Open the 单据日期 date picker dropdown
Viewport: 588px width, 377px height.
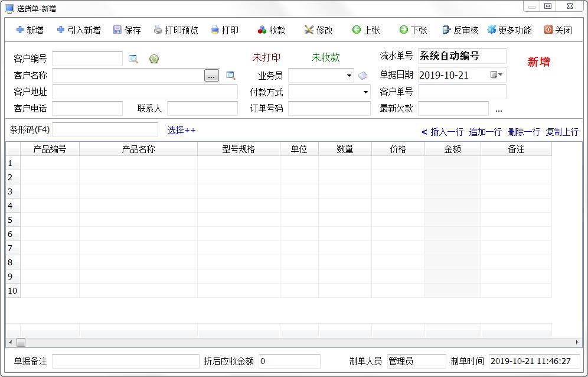tap(500, 74)
